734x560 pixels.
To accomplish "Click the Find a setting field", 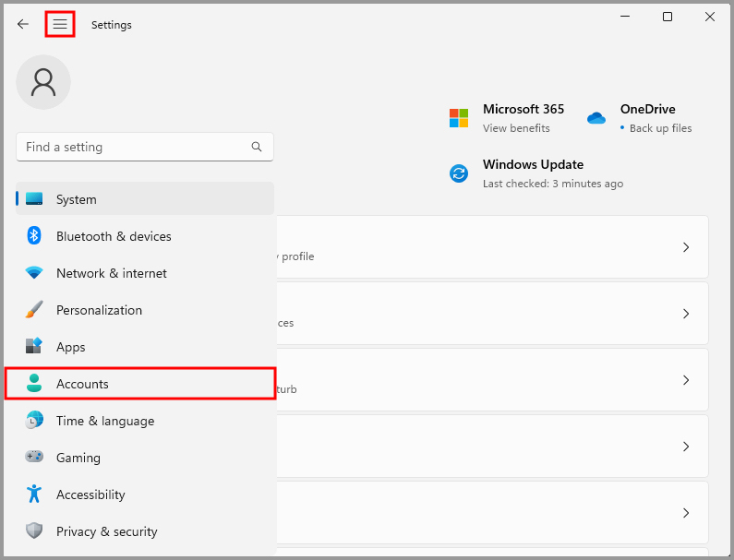I will coord(145,147).
